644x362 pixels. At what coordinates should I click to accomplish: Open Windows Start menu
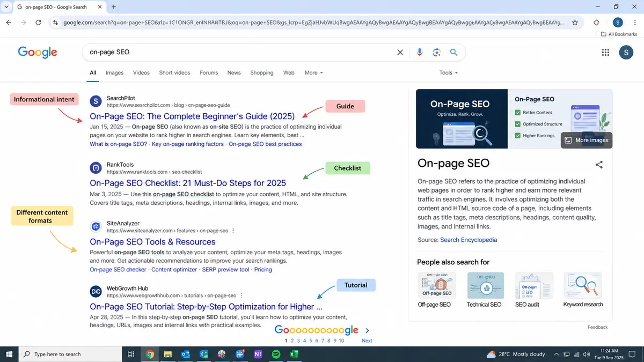(9, 354)
